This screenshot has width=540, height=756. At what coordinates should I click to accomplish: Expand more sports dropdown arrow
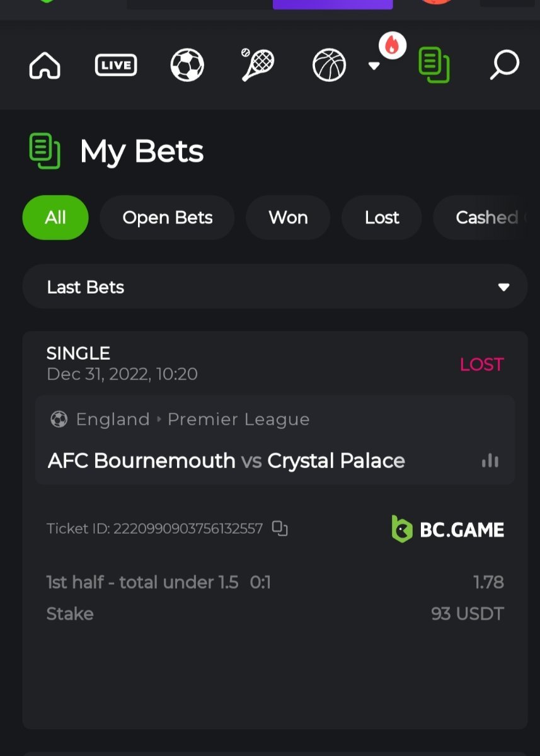pyautogui.click(x=374, y=66)
